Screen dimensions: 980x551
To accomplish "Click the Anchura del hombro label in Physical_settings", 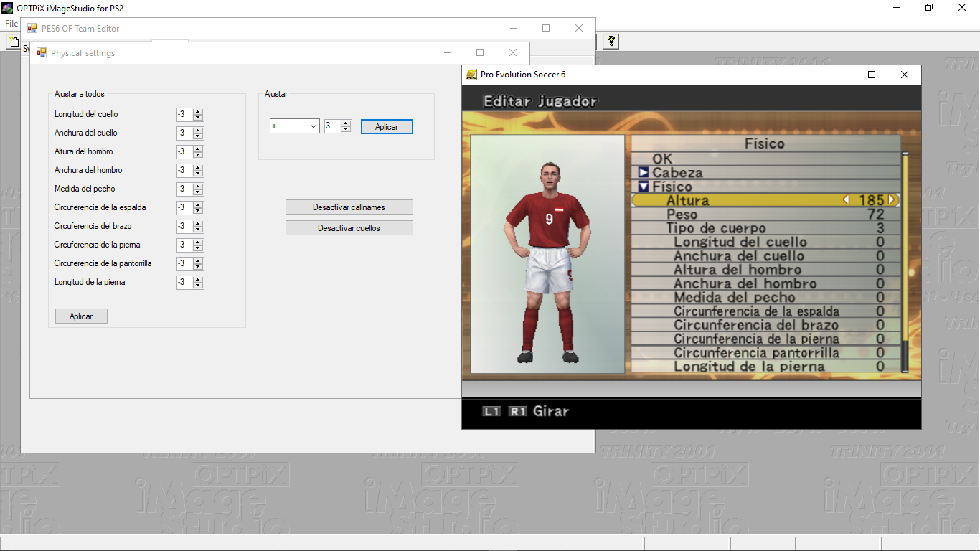I will pyautogui.click(x=88, y=170).
